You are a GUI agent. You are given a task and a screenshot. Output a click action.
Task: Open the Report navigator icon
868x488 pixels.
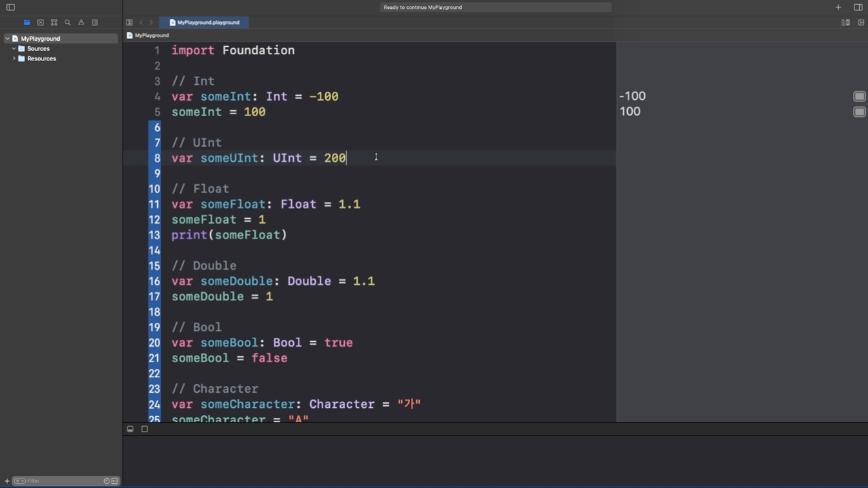pyautogui.click(x=95, y=22)
